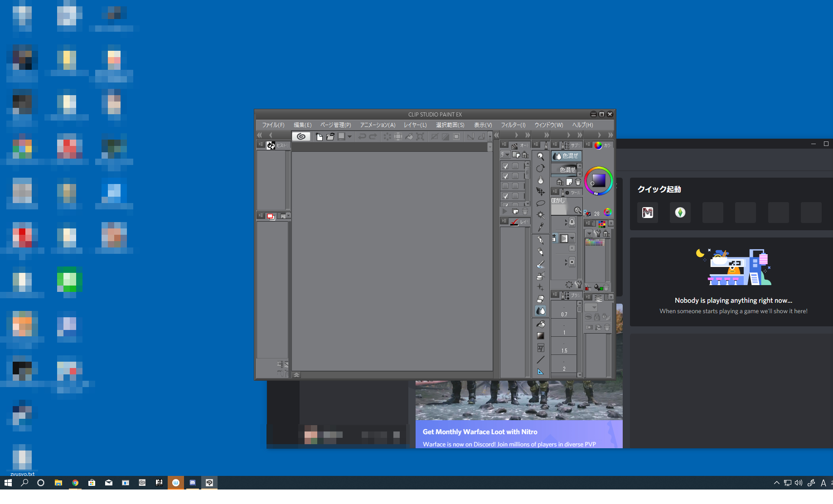
Task: Open the CLIP STUDIO spiral launcher
Action: (x=301, y=136)
